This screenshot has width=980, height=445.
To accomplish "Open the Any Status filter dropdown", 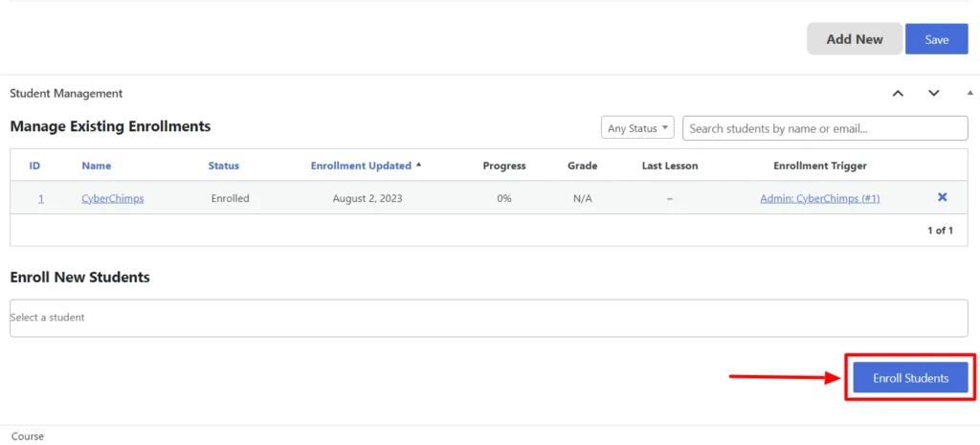I will coord(637,128).
